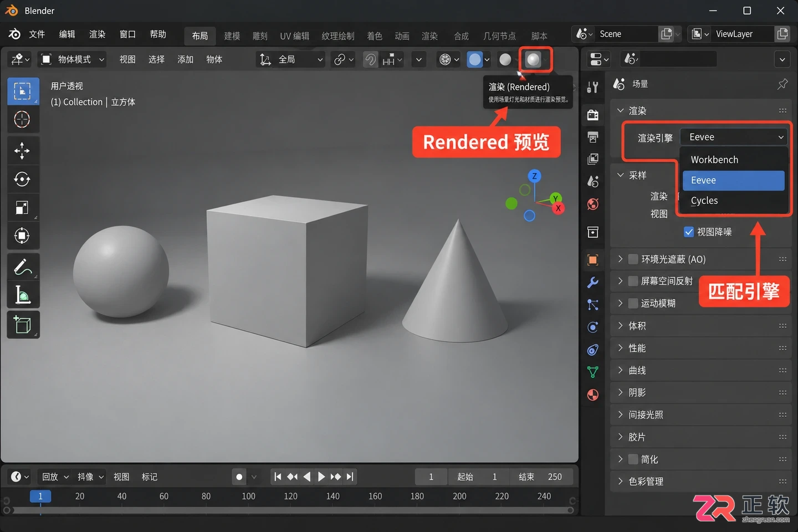Open the 回放 dropdown in the timeline
798x532 pixels.
click(55, 477)
